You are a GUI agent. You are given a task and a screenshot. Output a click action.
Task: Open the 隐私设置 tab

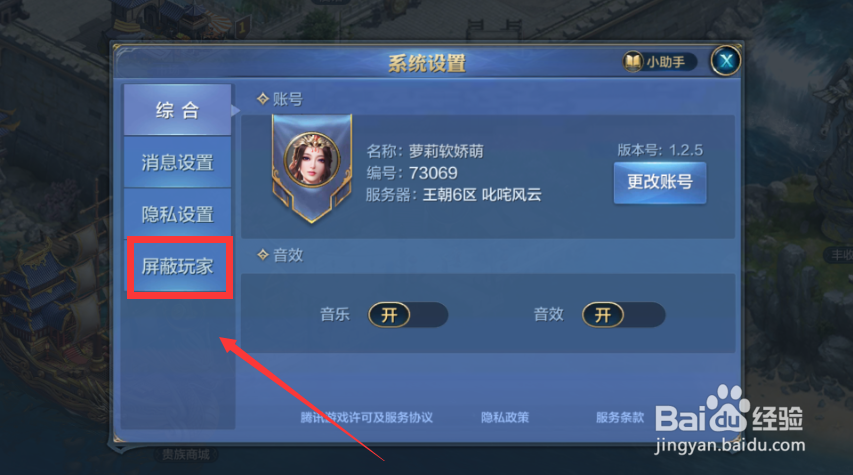[177, 214]
